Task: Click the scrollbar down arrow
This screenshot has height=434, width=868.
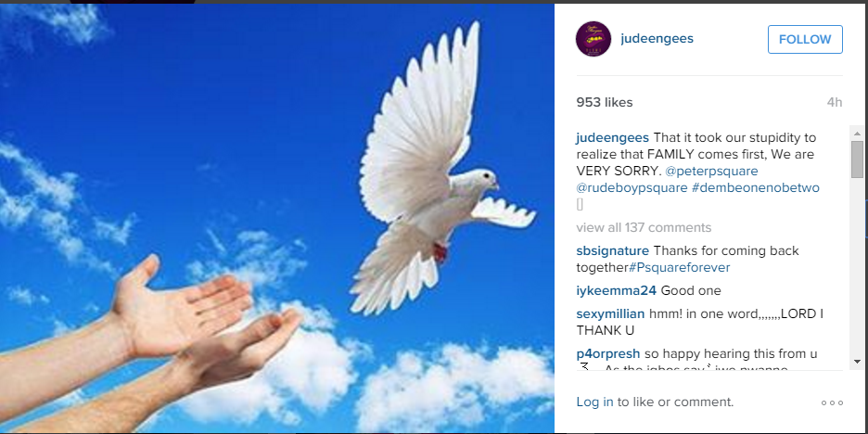Action: pos(857,362)
